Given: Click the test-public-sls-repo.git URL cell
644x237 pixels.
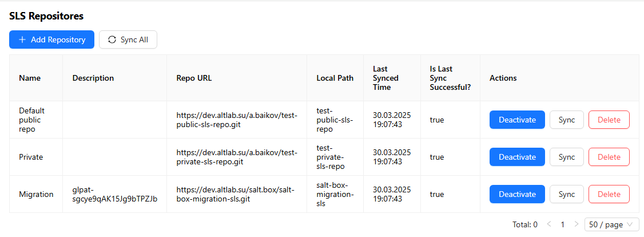Looking at the screenshot, I should click(237, 120).
